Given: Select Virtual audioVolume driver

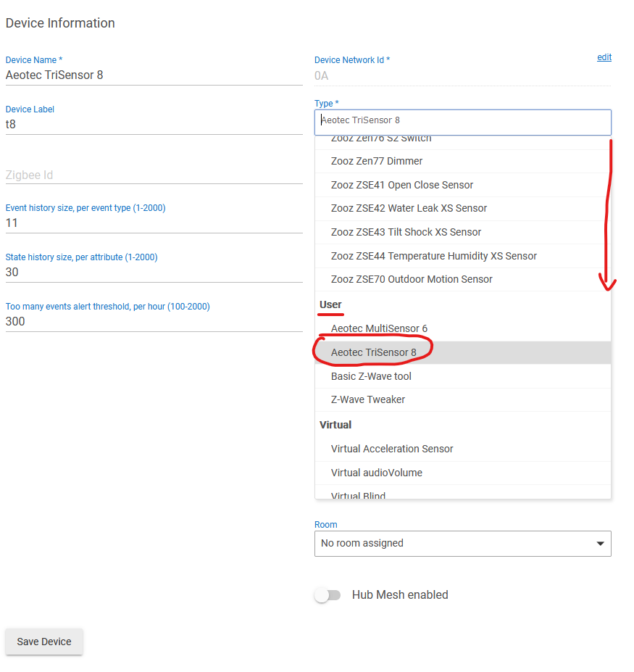Looking at the screenshot, I should coord(463,473).
